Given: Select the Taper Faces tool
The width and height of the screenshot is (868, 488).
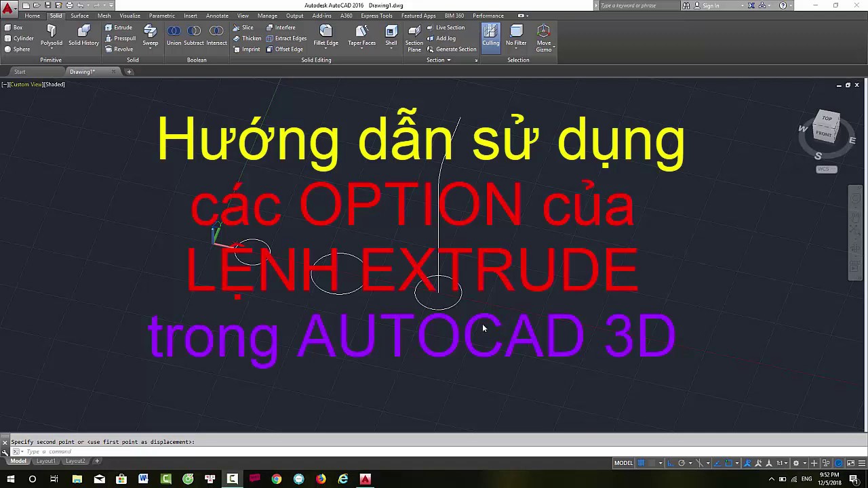Looking at the screenshot, I should (x=361, y=36).
